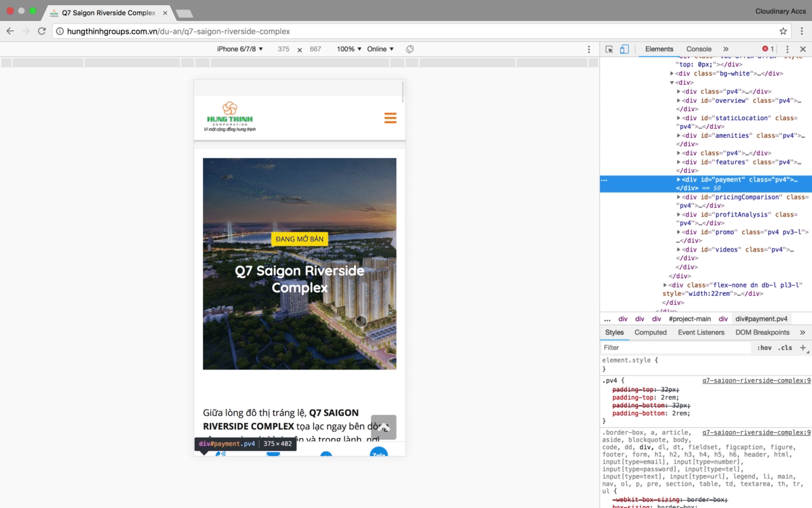Expand the div with id overview
The width and height of the screenshot is (812, 508).
click(679, 100)
